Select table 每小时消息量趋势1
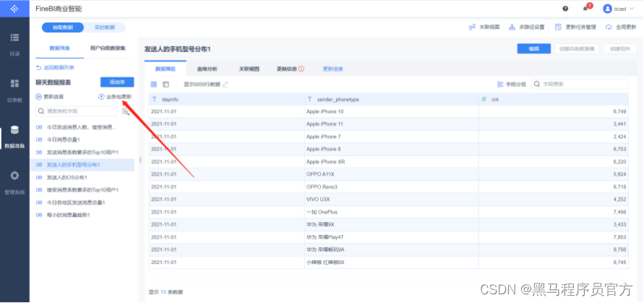This screenshot has width=644, height=303. coord(82,215)
